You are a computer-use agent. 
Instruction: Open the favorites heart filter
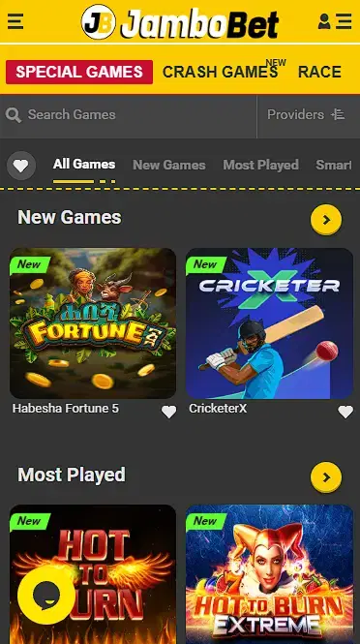(x=21, y=166)
